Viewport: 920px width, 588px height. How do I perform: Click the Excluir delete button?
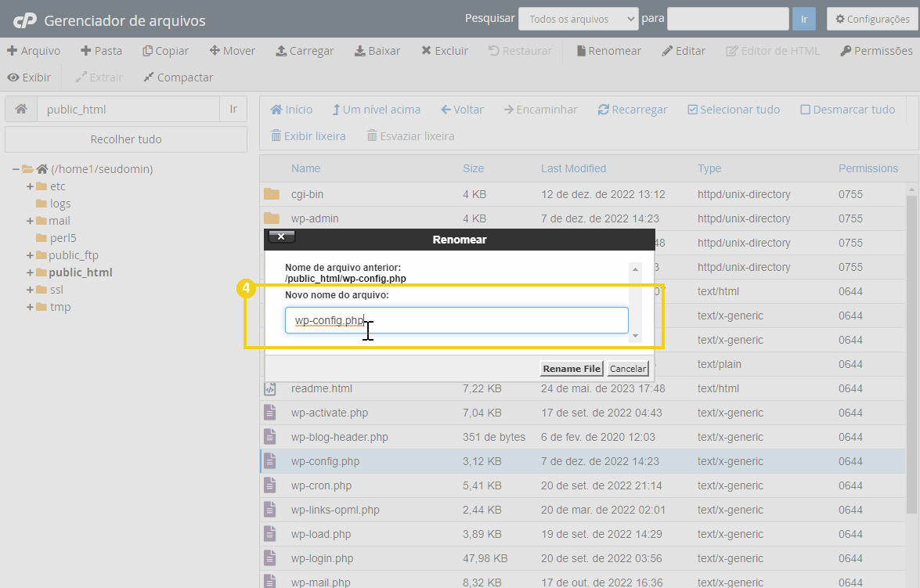click(445, 51)
